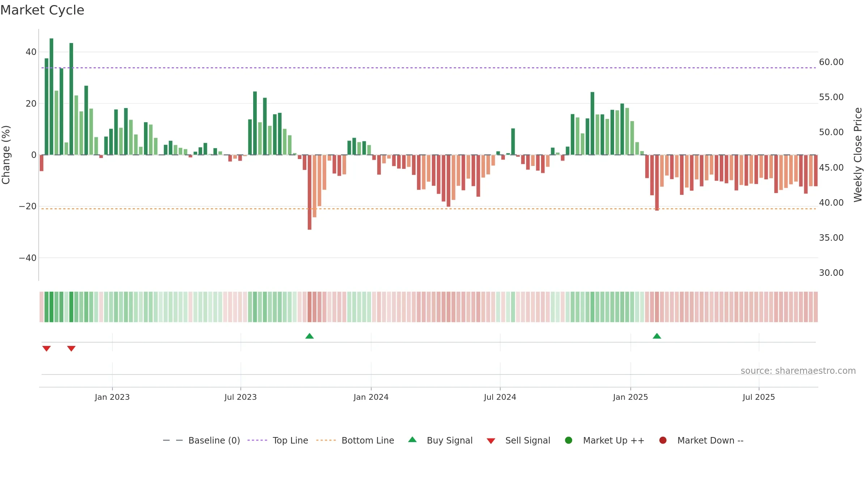Click the Weekly Close Price axis title
868x488 pixels.
tap(858, 155)
